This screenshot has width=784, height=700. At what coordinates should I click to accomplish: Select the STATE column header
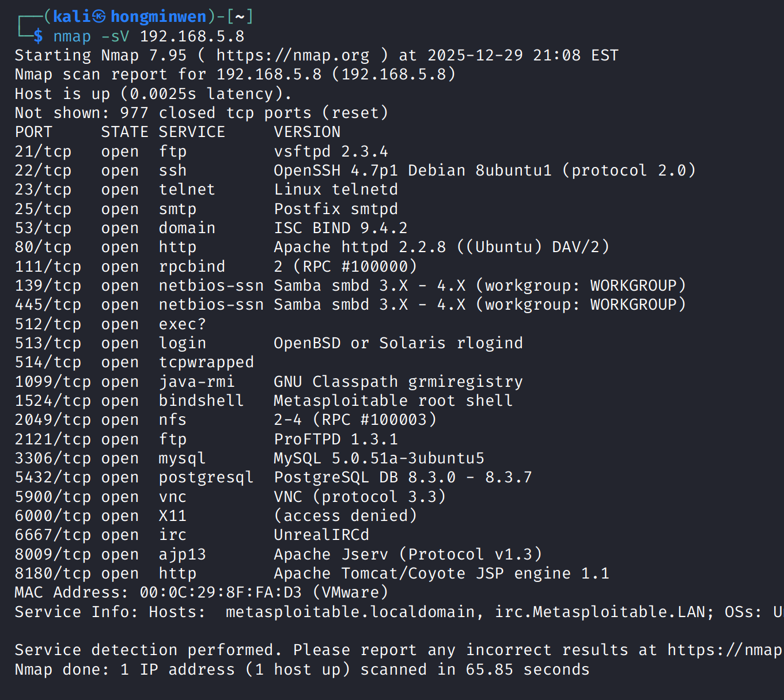[124, 132]
